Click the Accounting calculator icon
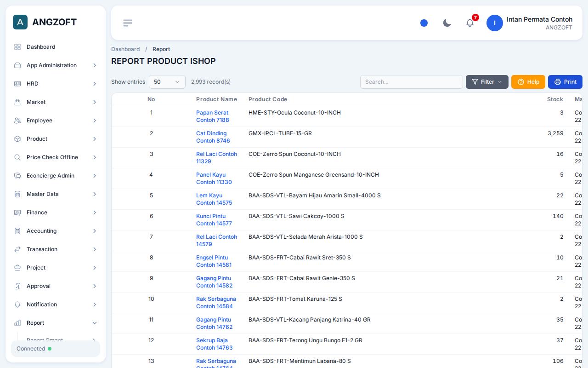The image size is (588, 368). [17, 231]
